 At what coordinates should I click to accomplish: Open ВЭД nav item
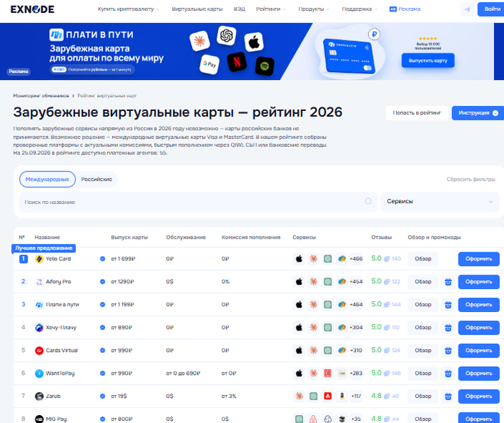pos(239,9)
